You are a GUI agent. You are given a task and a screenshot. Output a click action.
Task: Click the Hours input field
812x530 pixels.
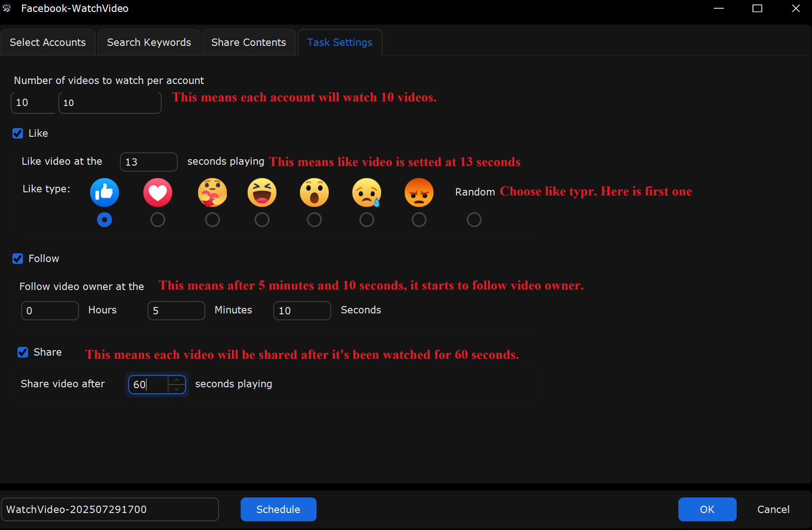click(50, 311)
